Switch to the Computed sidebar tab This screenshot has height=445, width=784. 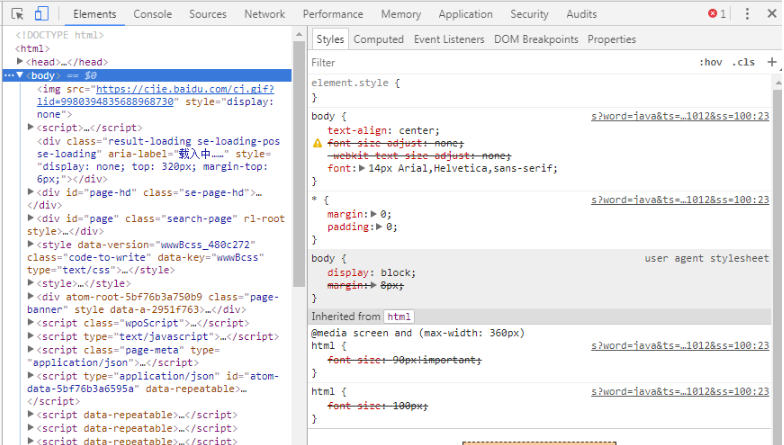pyautogui.click(x=378, y=39)
